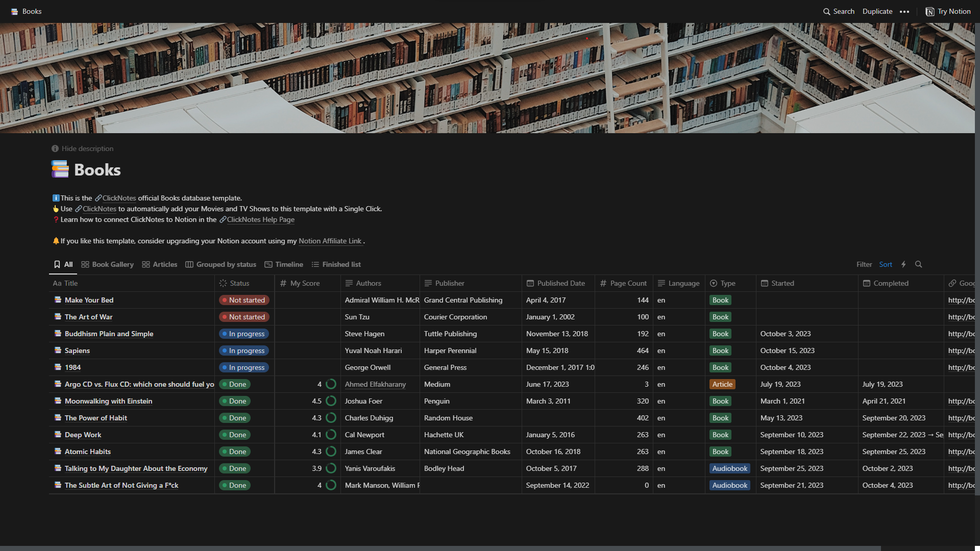Click the Publisher column header
The height and width of the screenshot is (551, 980).
tap(471, 283)
